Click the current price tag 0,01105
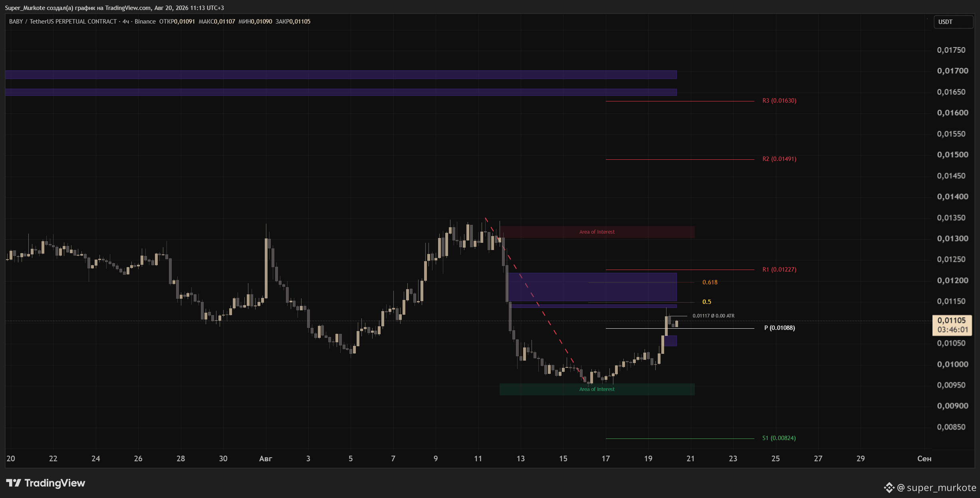The height and width of the screenshot is (498, 980). pyautogui.click(x=951, y=321)
